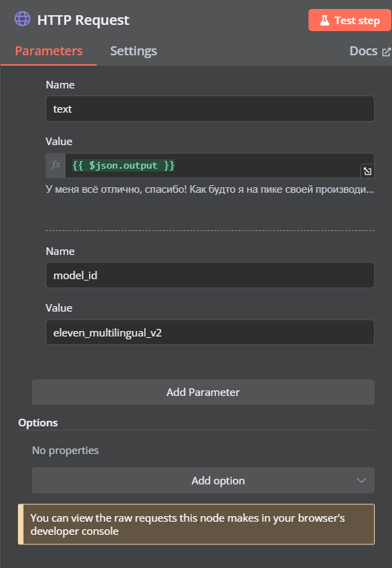Click the raw requests developer console notice
This screenshot has height=568, width=392.
(x=197, y=524)
